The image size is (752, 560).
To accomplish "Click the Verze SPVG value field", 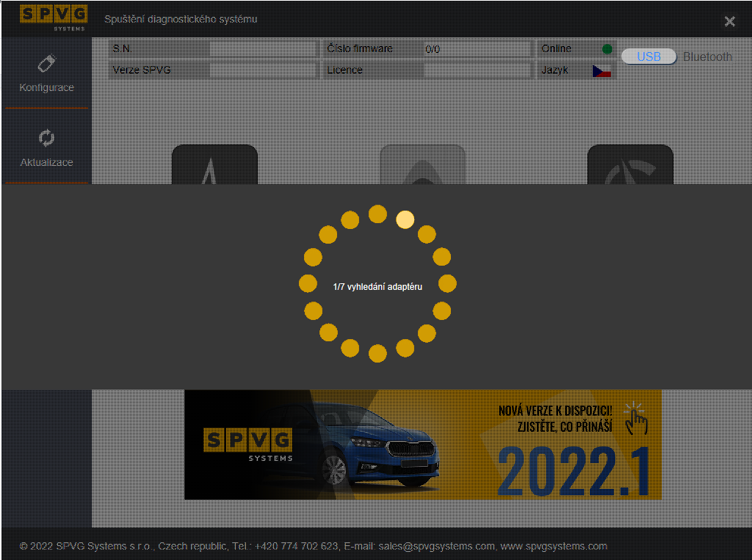I will point(264,70).
